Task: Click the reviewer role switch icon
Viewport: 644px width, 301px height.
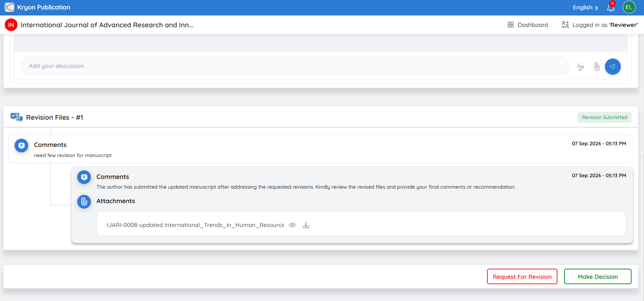Action: [x=565, y=25]
